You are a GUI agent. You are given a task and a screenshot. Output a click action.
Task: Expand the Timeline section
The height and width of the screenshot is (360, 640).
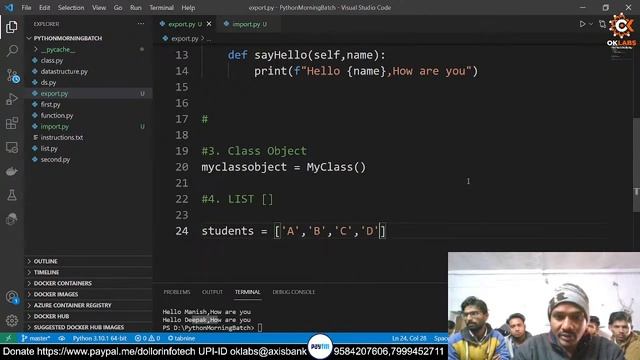tap(46, 272)
